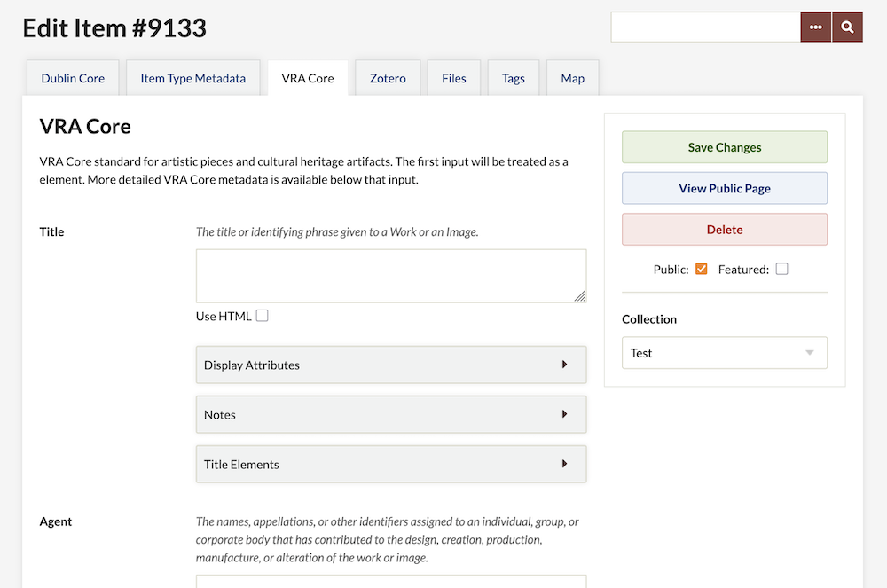Open the Item Type Metadata tab
The image size is (887, 588).
pyautogui.click(x=192, y=78)
